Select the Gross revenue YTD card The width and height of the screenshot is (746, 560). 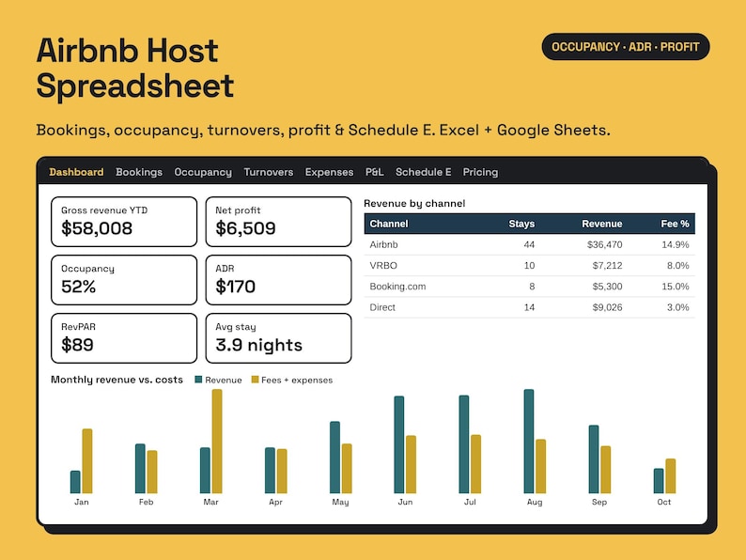click(x=124, y=222)
